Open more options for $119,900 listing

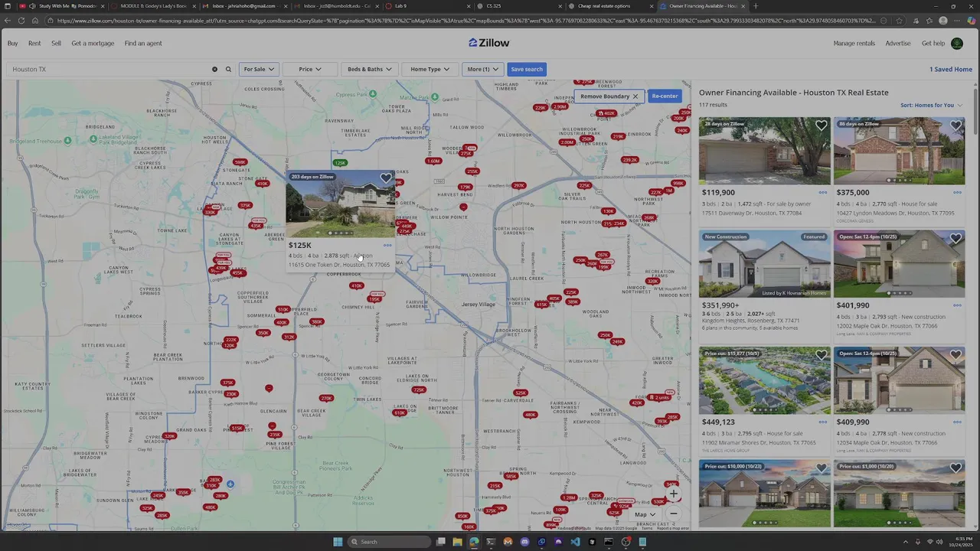point(823,193)
